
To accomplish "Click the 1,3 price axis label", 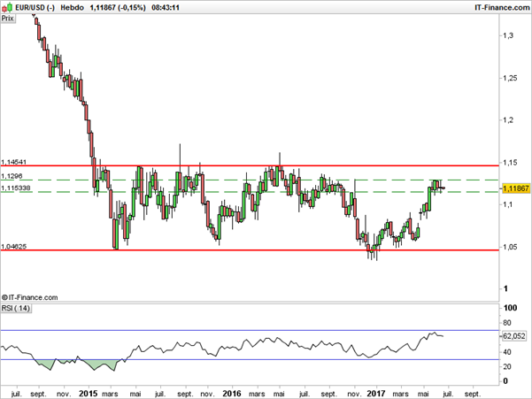I will (508, 35).
